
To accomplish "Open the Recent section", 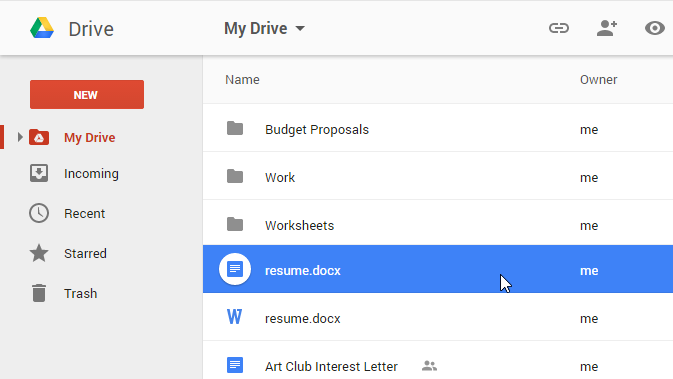I will [85, 214].
